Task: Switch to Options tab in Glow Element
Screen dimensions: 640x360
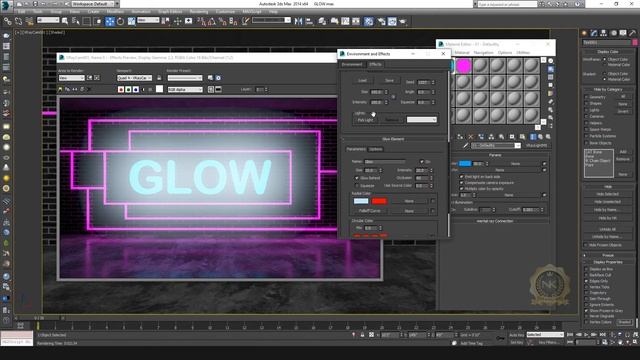Action: point(376,149)
